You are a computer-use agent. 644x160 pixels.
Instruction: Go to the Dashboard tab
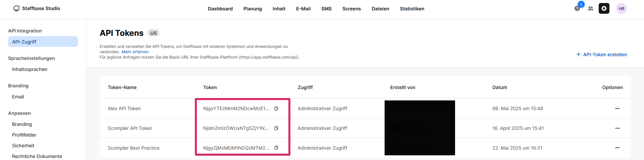220,9
